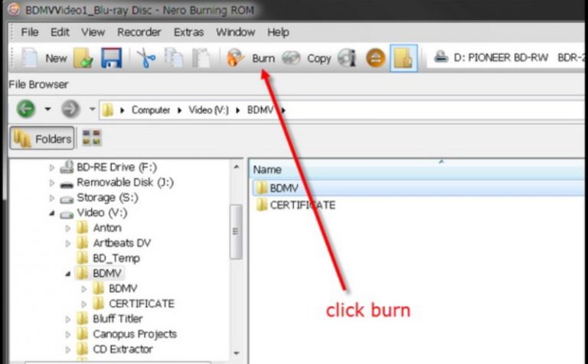
Task: Open the back button history dropdown
Action: click(47, 109)
